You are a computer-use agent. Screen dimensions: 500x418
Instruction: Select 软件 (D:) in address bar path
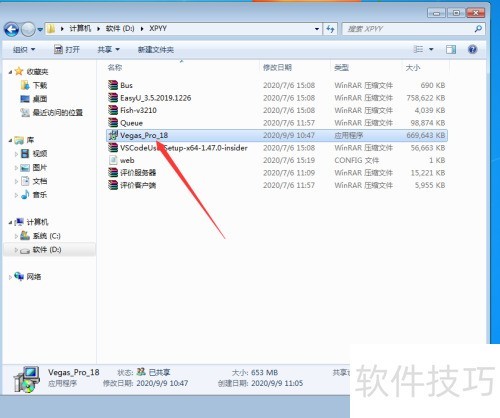click(x=120, y=29)
